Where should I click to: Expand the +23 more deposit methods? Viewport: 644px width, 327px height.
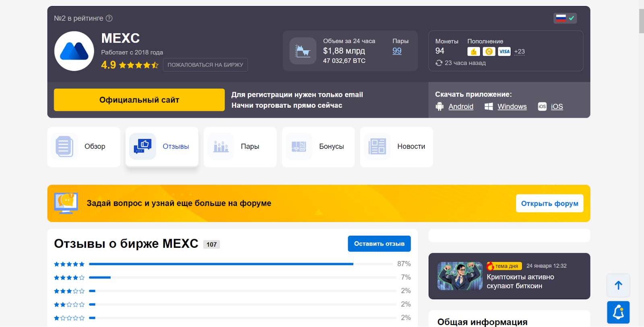coord(519,51)
